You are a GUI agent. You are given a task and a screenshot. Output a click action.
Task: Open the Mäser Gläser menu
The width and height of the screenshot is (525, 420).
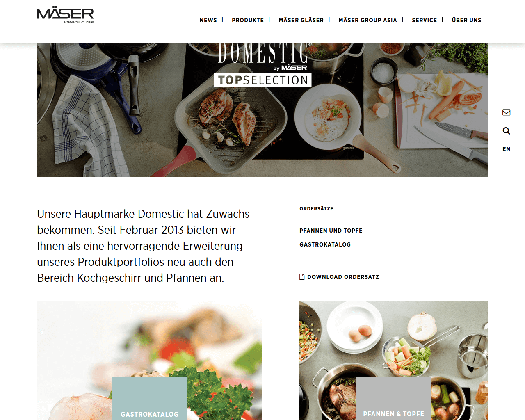tap(301, 20)
